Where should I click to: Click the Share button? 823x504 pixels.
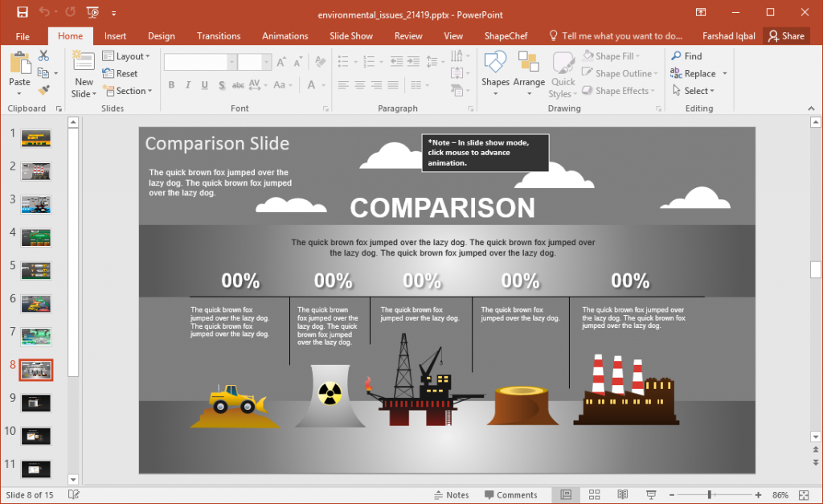coord(786,35)
